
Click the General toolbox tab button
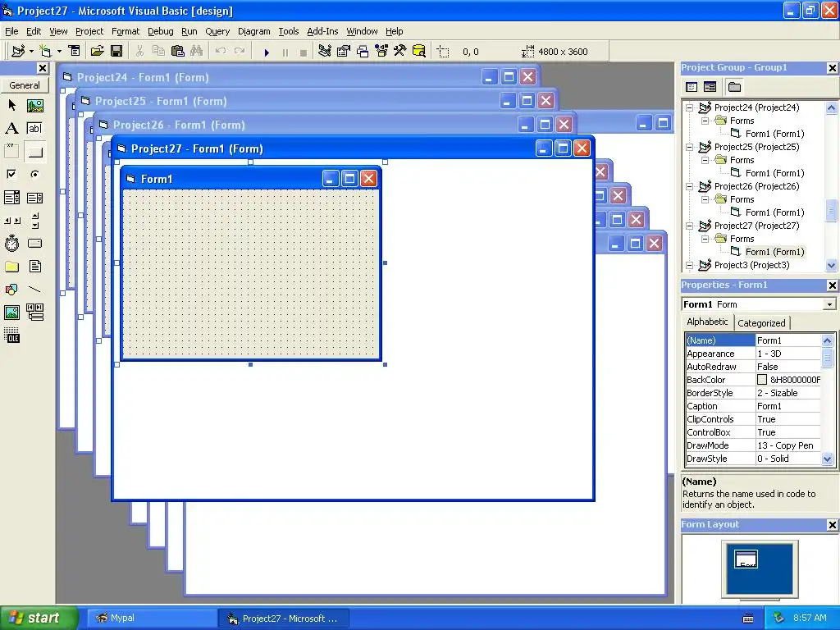coord(25,85)
